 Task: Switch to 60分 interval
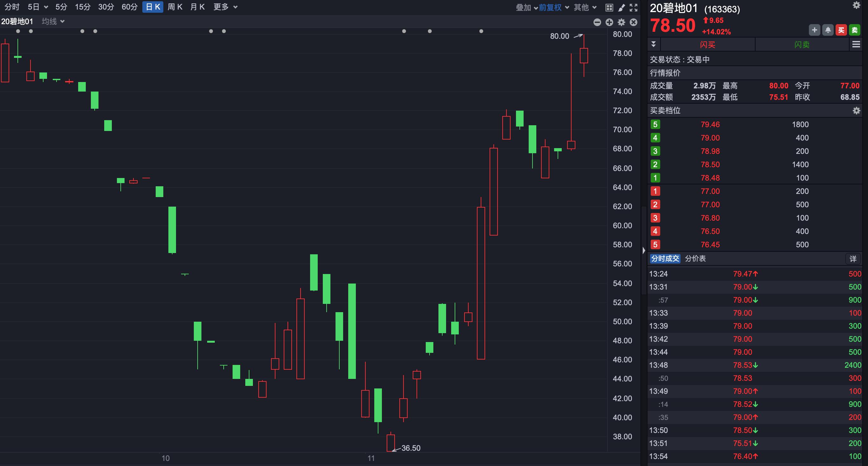click(129, 7)
